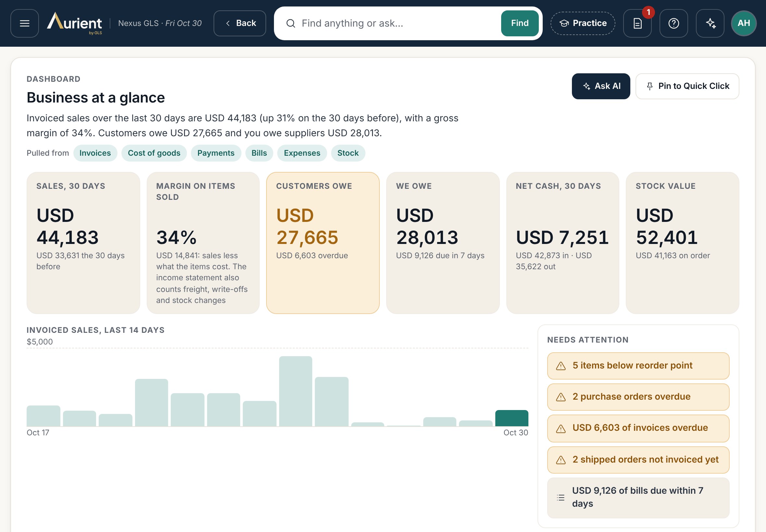Screen dimensions: 766x532
Task: Click the first Oct 17 chart bar
Action: point(43,416)
